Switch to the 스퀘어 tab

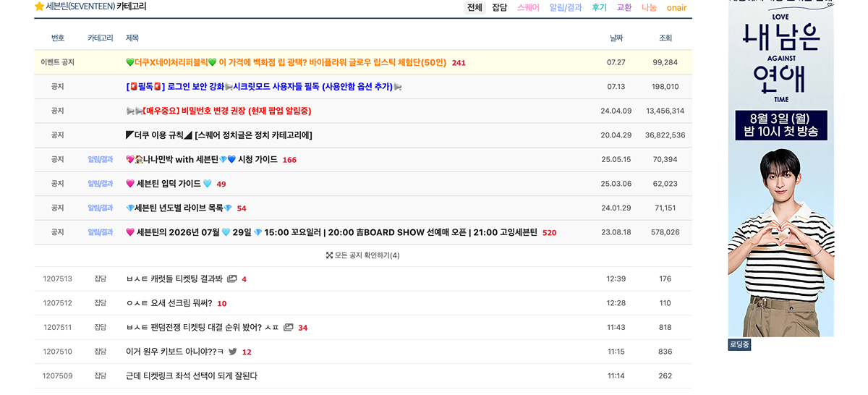528,7
